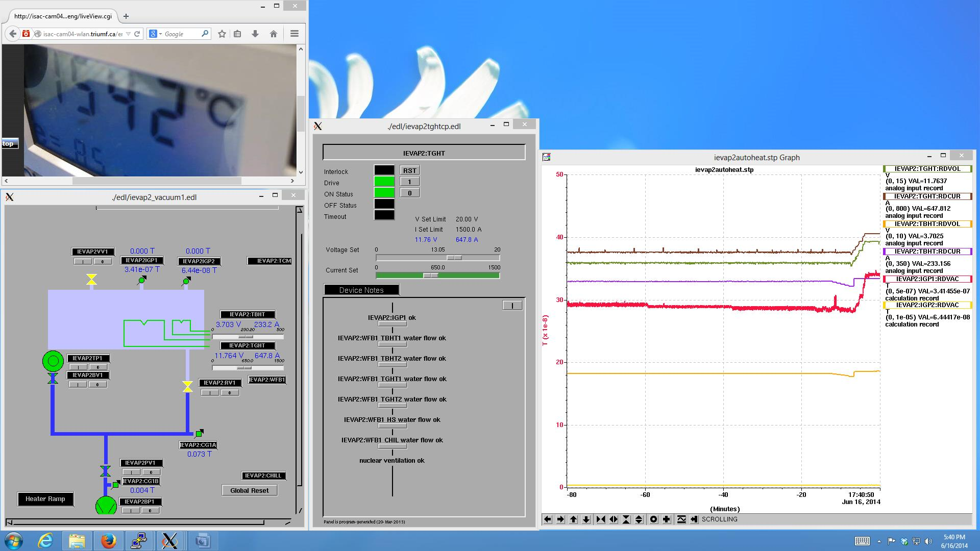The image size is (980, 551).
Task: Open Internet Explorer from the taskbar
Action: click(x=46, y=540)
